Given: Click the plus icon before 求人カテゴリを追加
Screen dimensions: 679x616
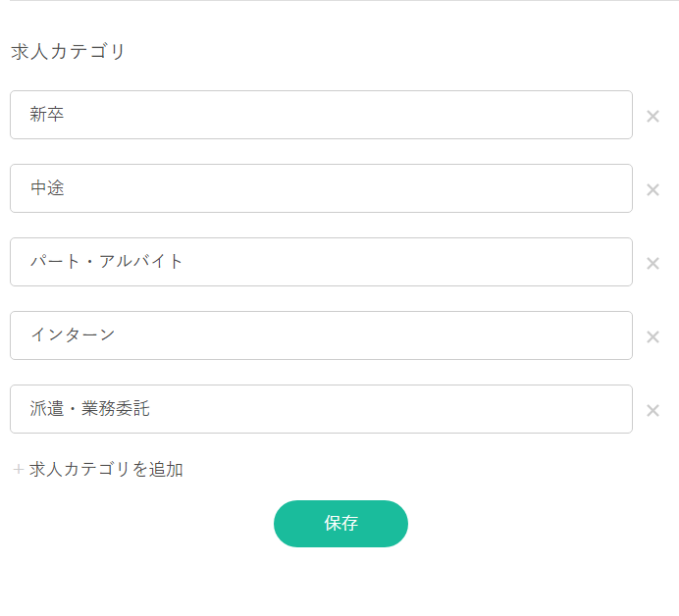Looking at the screenshot, I should point(18,470).
